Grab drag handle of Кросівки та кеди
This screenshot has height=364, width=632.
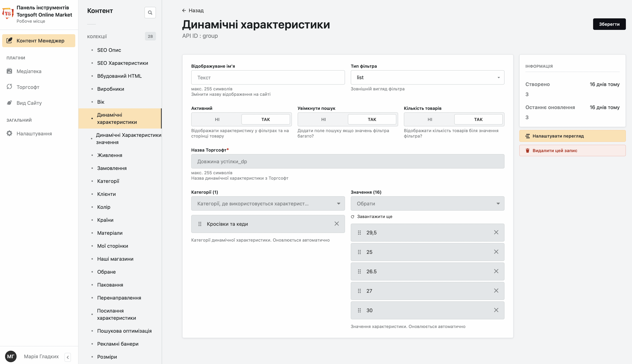(x=200, y=224)
